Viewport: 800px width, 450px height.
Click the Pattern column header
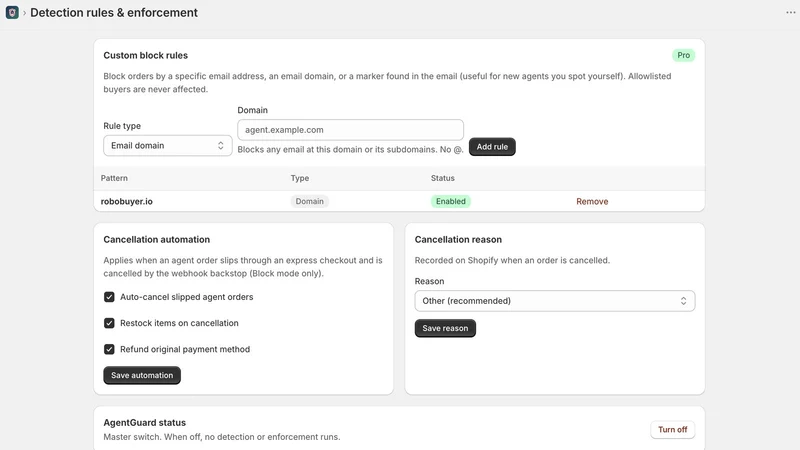(114, 178)
